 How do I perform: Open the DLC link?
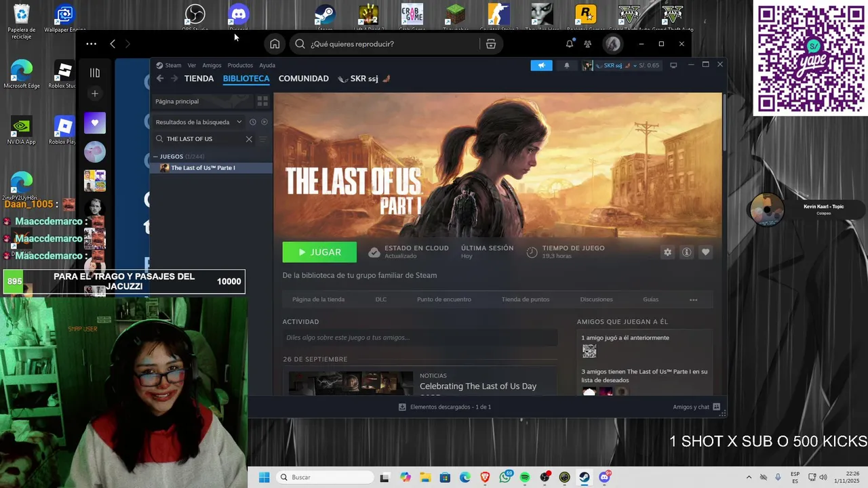pyautogui.click(x=381, y=300)
